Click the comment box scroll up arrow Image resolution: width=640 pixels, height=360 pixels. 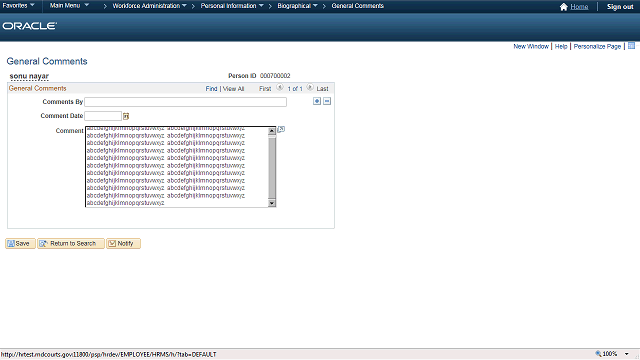click(272, 131)
